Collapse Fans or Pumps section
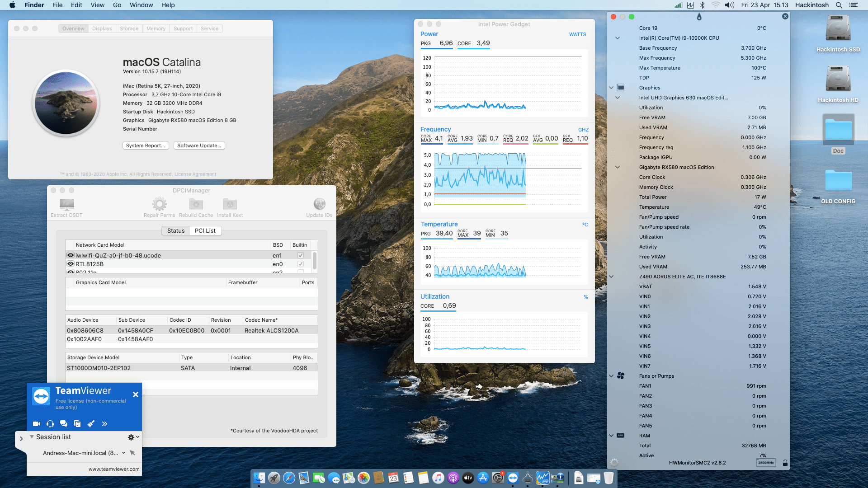The height and width of the screenshot is (488, 868). pyautogui.click(x=611, y=376)
